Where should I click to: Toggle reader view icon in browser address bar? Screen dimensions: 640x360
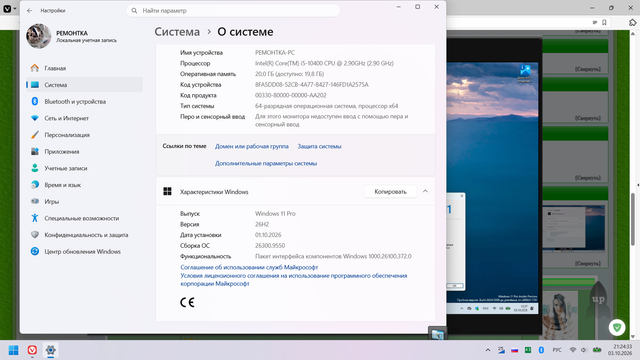[x=595, y=22]
